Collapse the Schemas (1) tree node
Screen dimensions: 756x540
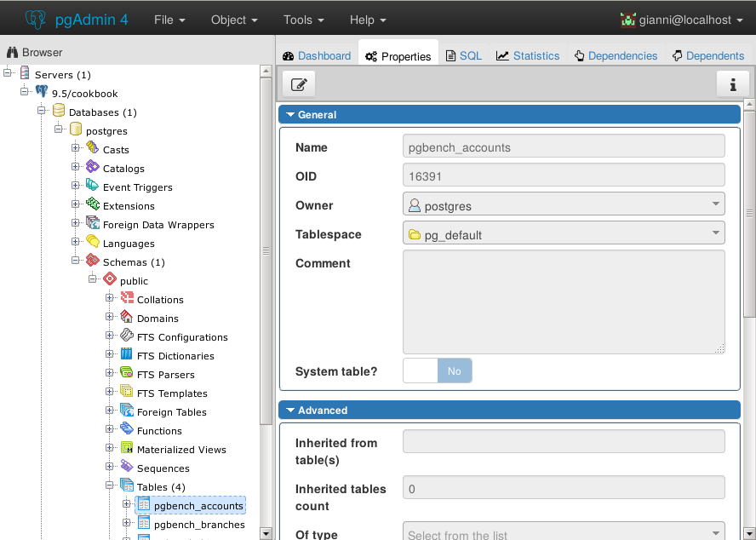75,261
